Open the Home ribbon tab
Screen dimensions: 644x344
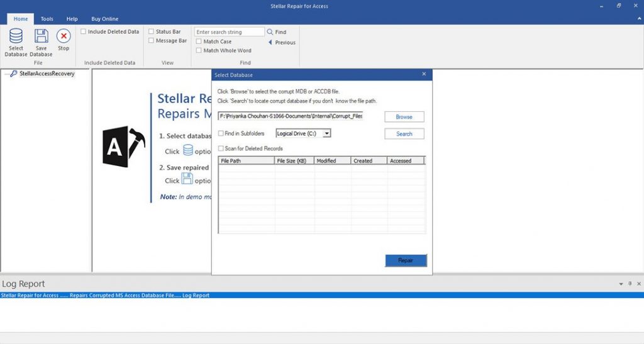21,18
